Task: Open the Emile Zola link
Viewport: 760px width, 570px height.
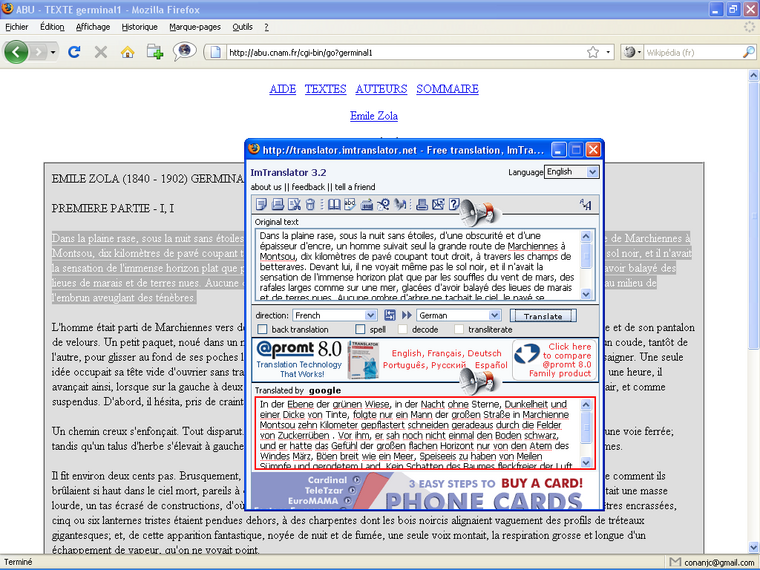Action: point(374,116)
